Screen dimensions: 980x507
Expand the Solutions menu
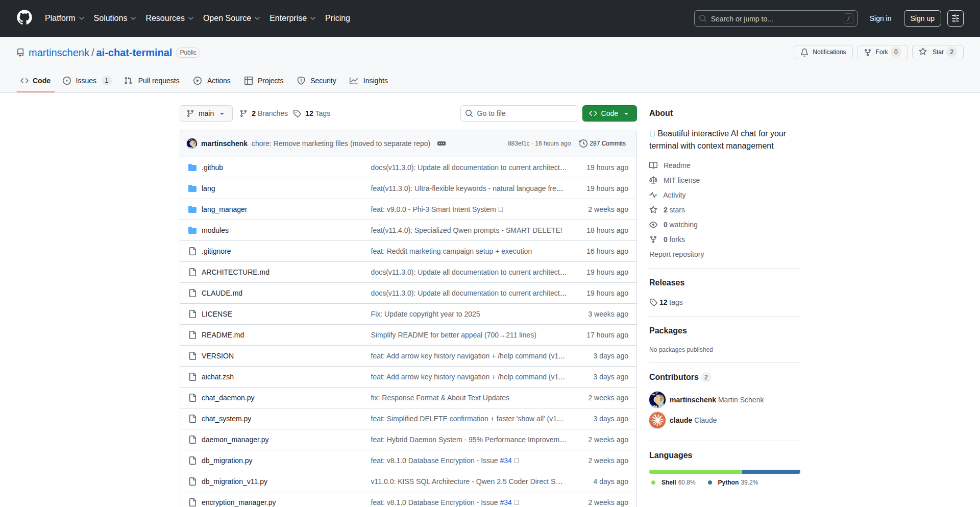[115, 18]
